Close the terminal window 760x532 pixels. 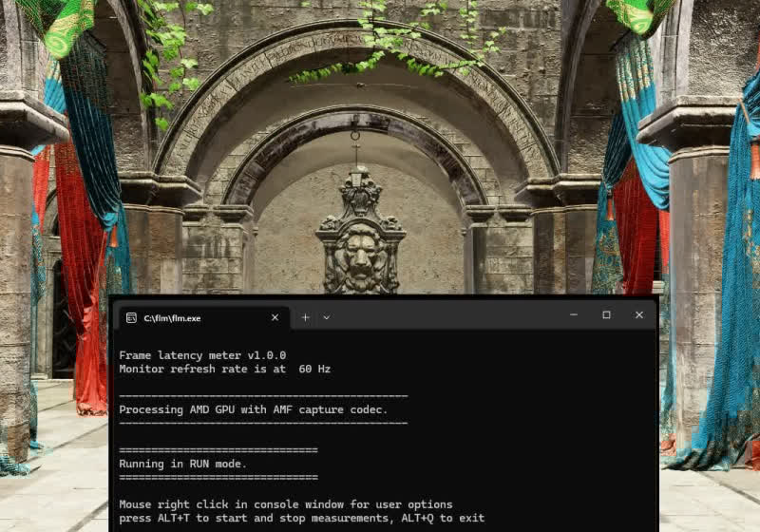639,315
